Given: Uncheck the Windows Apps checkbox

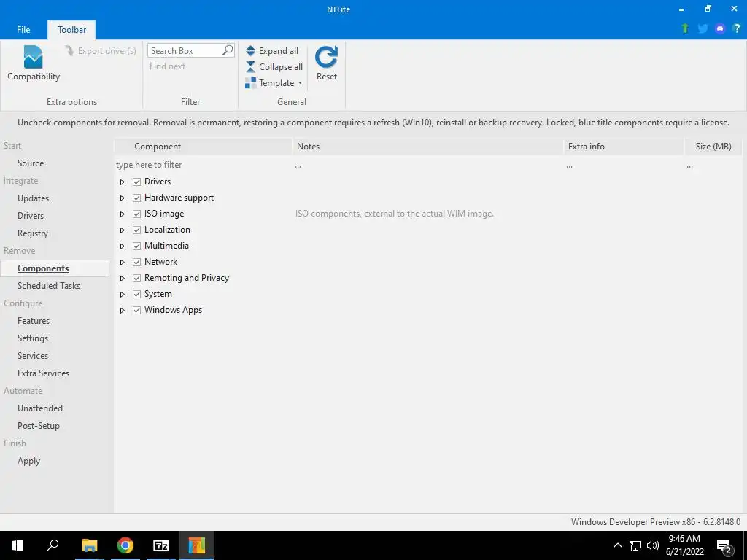Looking at the screenshot, I should pyautogui.click(x=136, y=310).
